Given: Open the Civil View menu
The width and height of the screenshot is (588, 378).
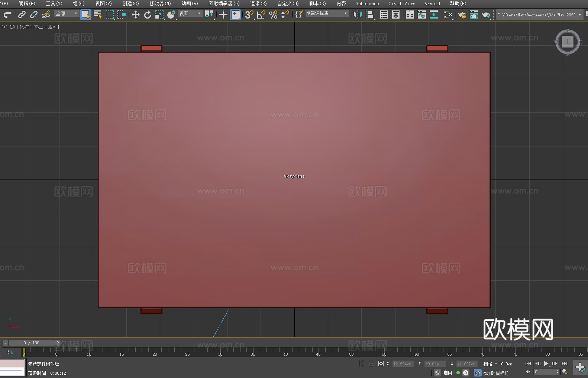Looking at the screenshot, I should click(x=402, y=3).
